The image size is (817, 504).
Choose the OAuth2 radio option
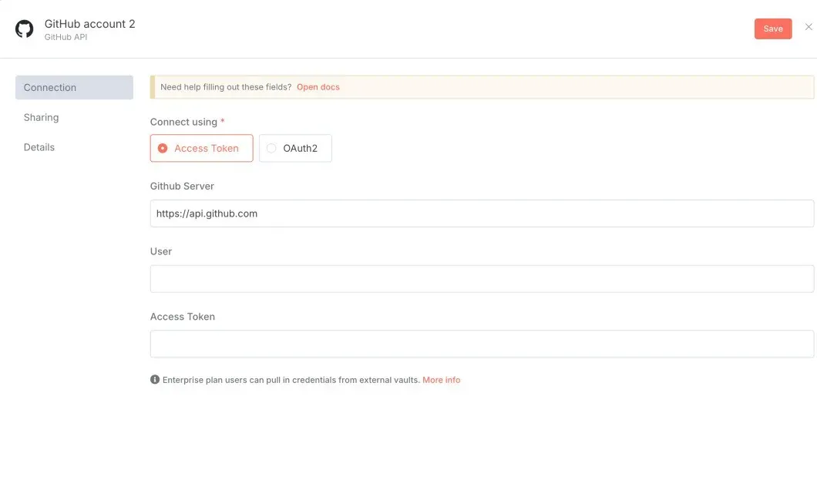295,148
